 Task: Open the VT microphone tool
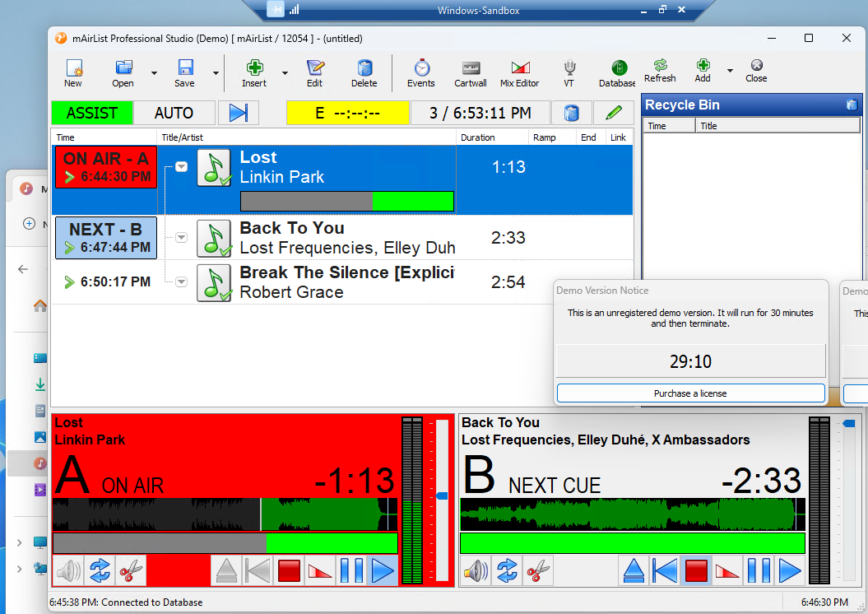[569, 73]
